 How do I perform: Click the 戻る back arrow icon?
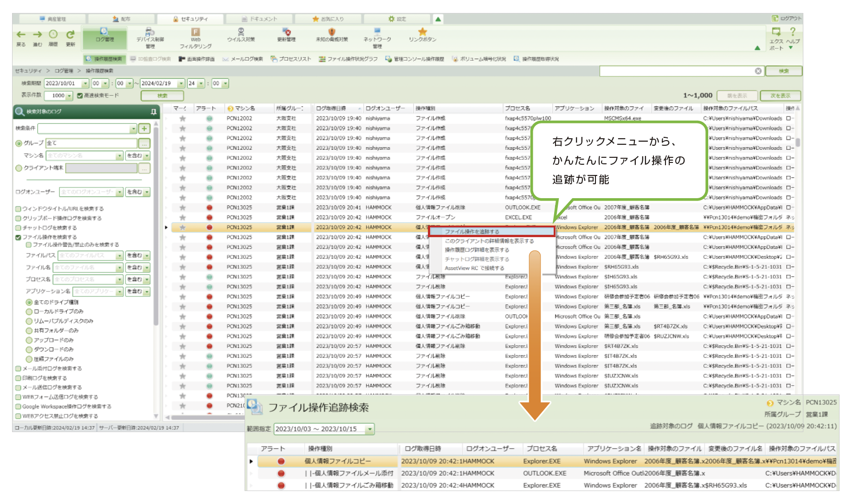point(21,35)
